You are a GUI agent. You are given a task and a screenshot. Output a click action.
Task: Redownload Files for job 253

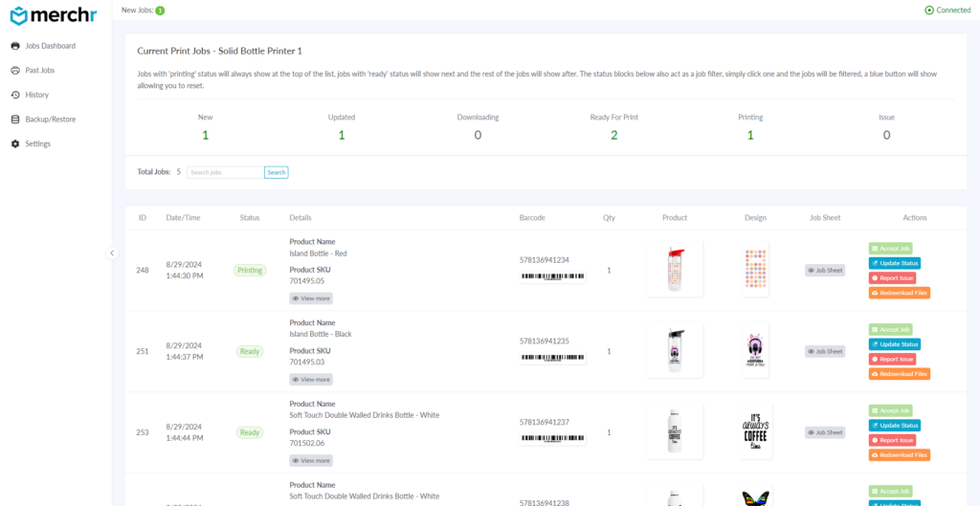point(899,455)
